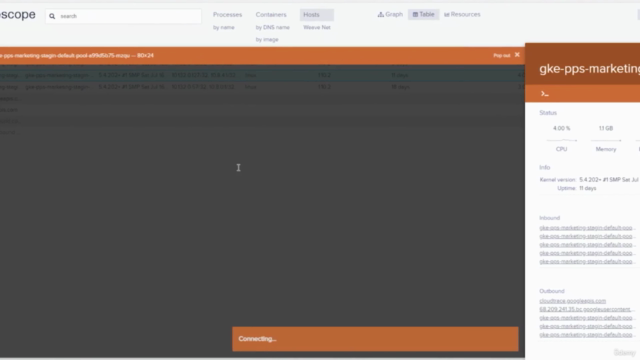The image size is (640, 360).
Task: Click the Info section label
Action: click(544, 167)
